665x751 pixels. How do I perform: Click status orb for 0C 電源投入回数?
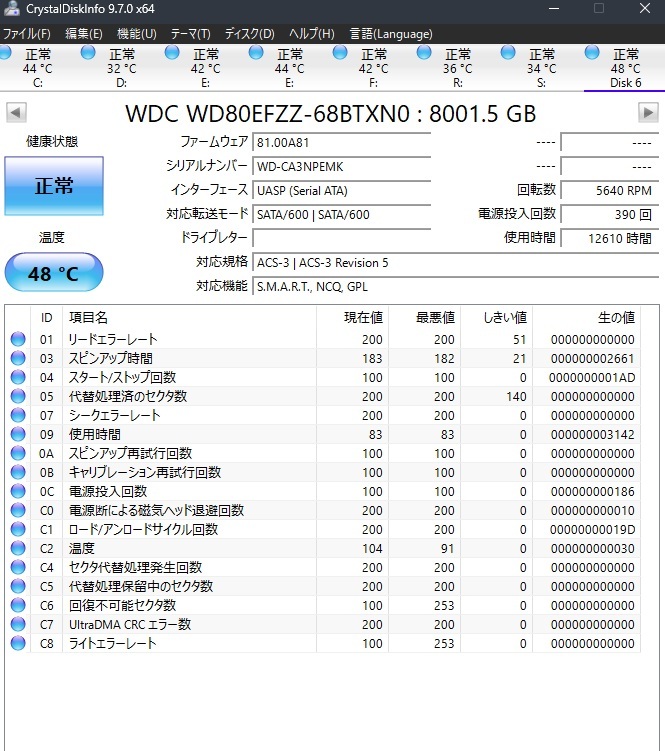18,491
